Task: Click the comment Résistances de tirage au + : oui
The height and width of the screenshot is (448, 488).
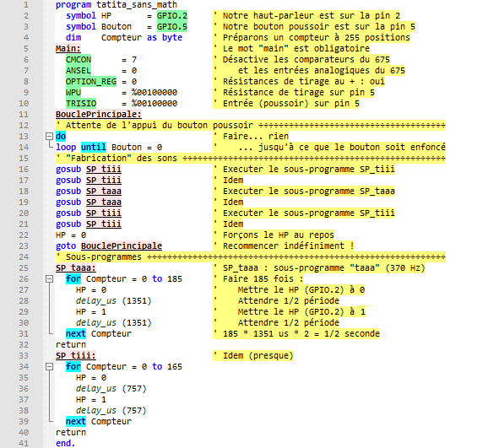Action: click(x=299, y=82)
